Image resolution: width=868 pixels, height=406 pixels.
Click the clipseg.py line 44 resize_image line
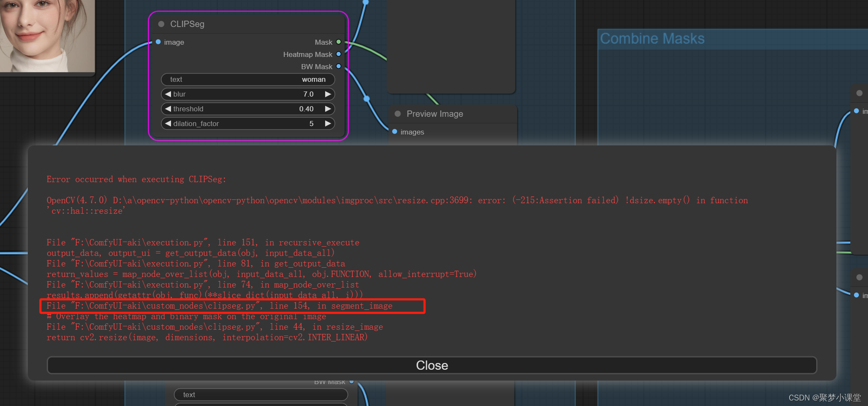pos(215,327)
